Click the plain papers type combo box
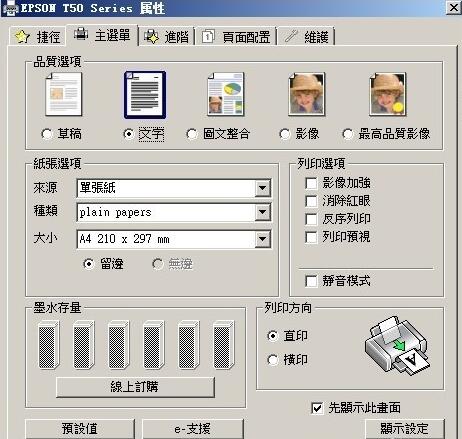 point(174,212)
